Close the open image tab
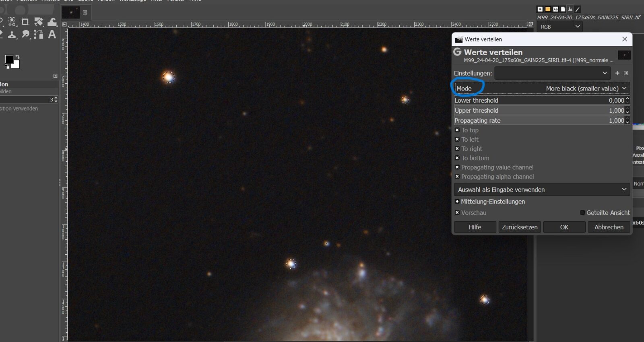The height and width of the screenshot is (342, 644). click(85, 12)
